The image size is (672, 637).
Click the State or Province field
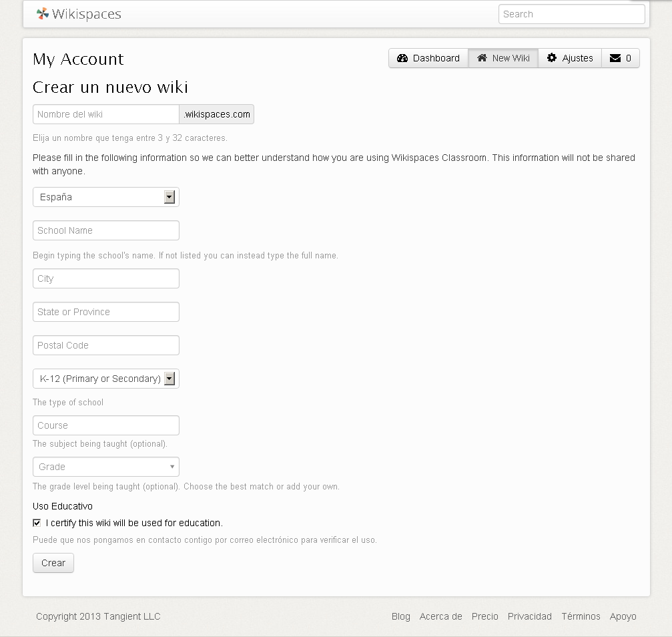click(x=106, y=312)
